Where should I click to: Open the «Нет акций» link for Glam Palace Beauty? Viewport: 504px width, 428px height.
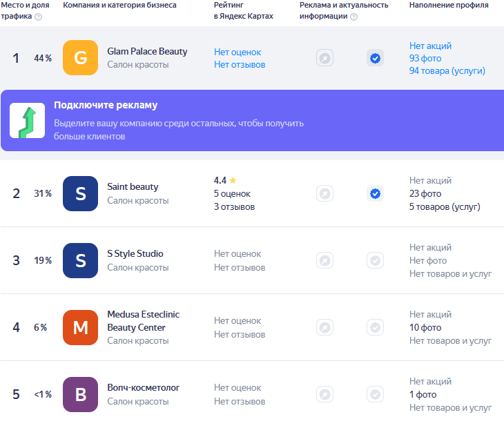click(x=430, y=46)
